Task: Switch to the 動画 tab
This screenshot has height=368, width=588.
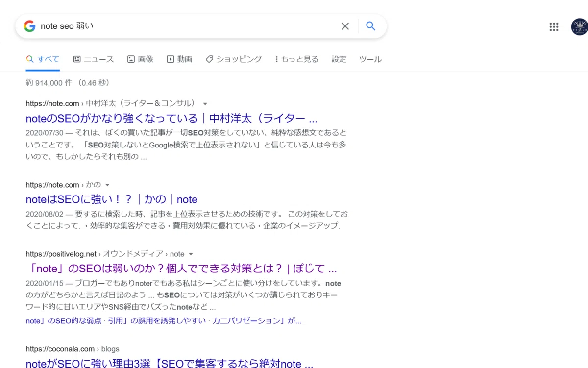Action: [x=179, y=59]
